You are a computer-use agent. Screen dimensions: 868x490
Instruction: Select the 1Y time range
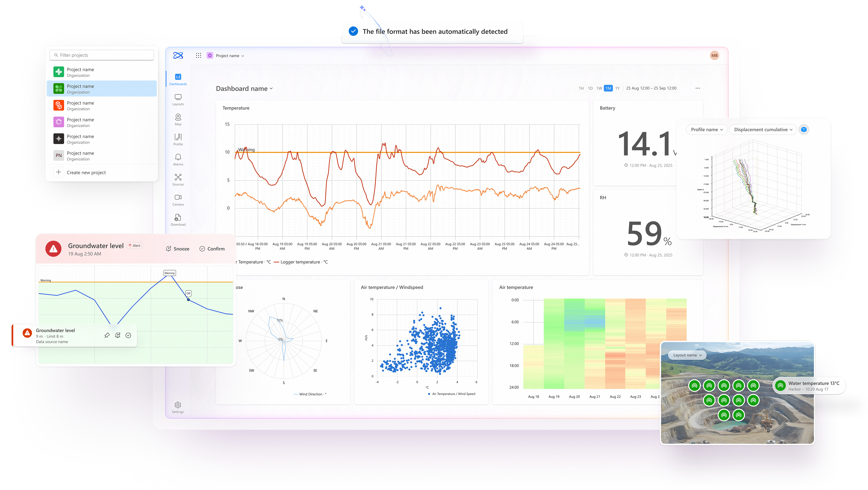pyautogui.click(x=617, y=88)
